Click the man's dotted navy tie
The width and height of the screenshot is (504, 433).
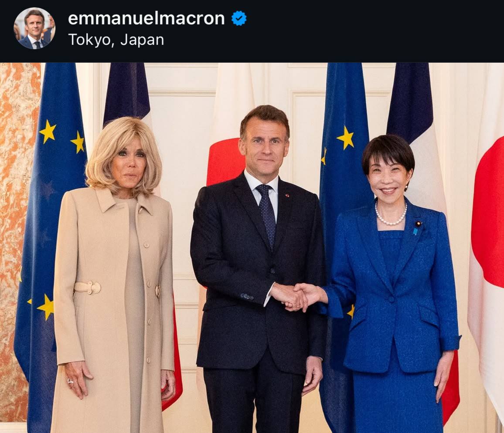[x=267, y=215]
